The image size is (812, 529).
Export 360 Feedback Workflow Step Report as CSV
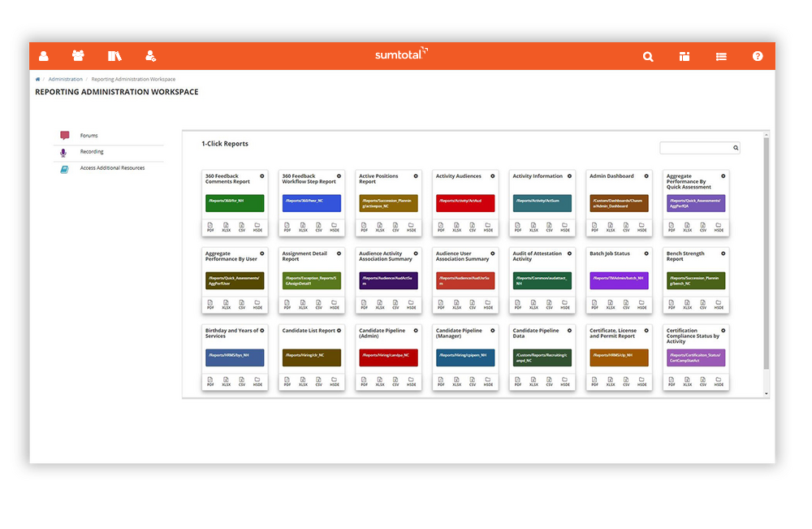(318, 227)
